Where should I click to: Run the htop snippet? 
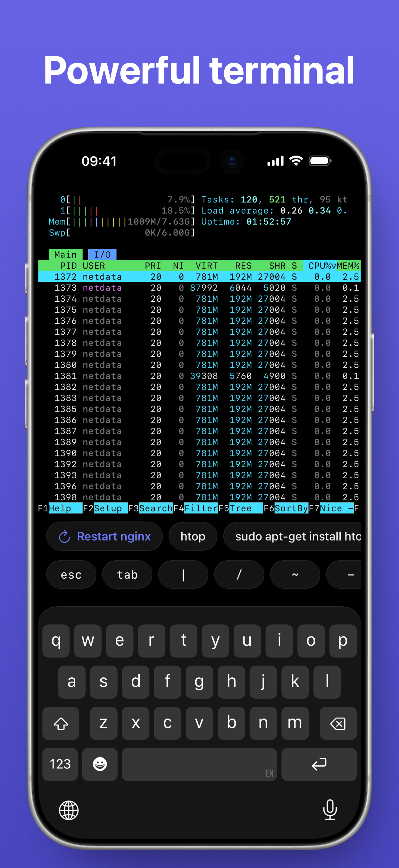pyautogui.click(x=193, y=536)
